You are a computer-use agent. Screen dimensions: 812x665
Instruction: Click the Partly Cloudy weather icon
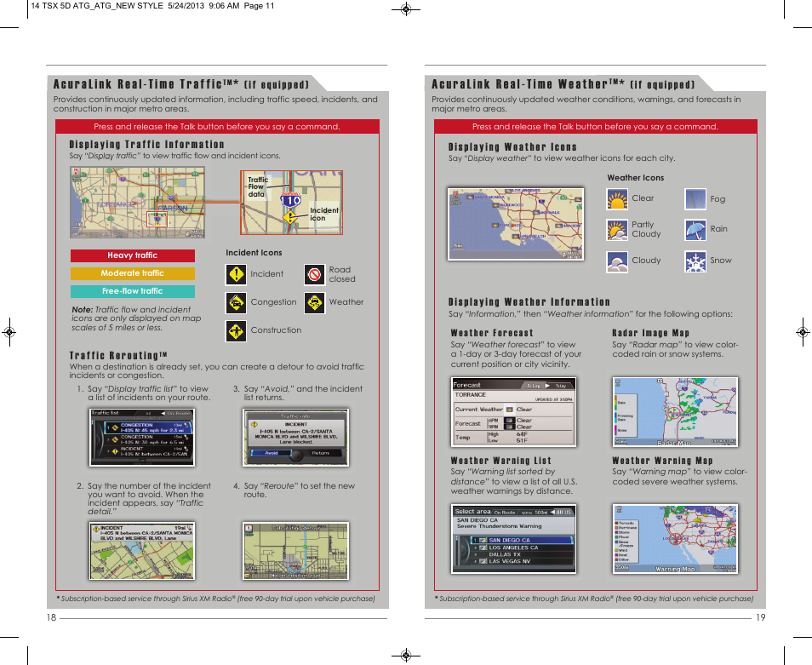point(617,230)
